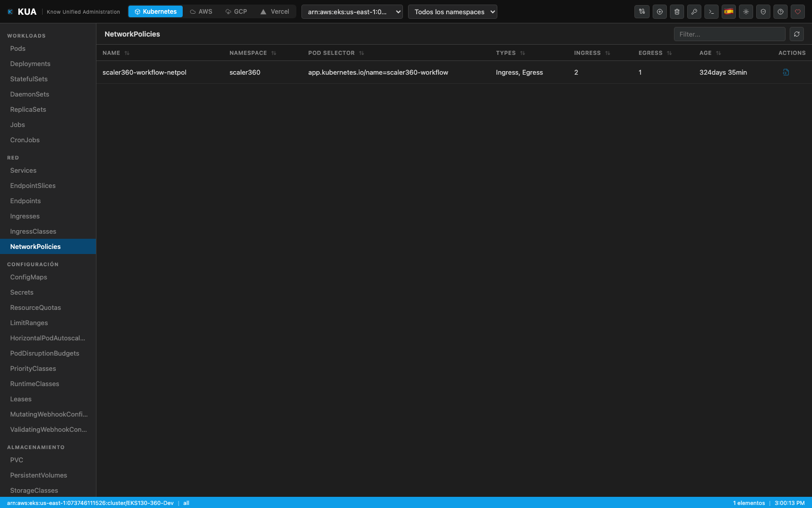812x508 pixels.
Task: Select Endpoints in sidebar
Action: pyautogui.click(x=48, y=201)
